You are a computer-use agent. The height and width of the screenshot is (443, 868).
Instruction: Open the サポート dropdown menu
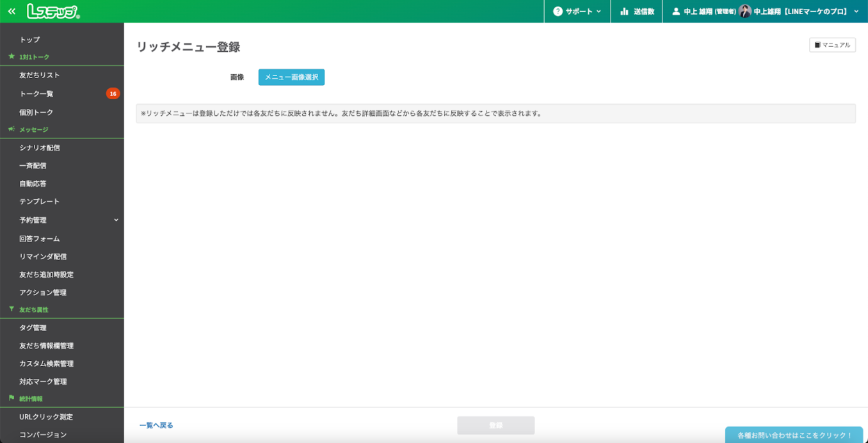577,11
